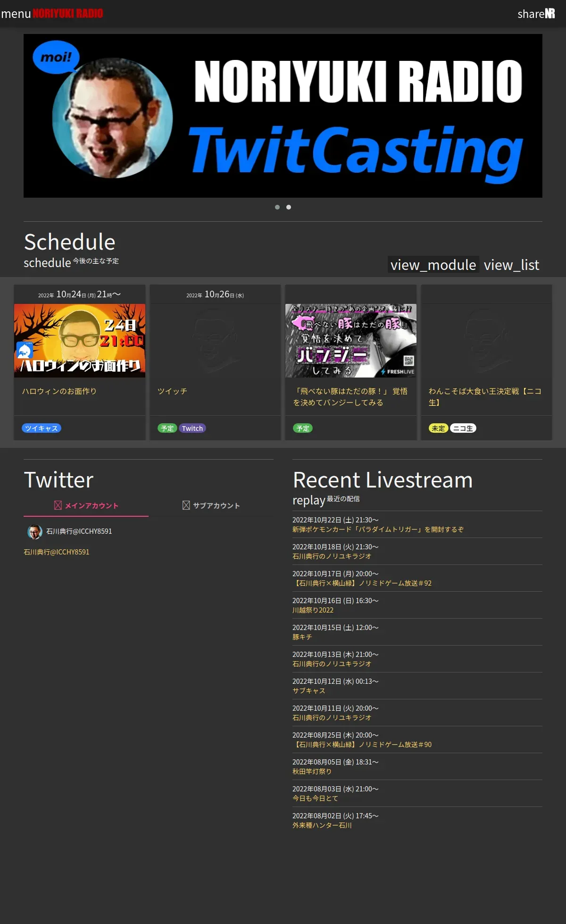This screenshot has height=924, width=566.
Task: Open the orange 石川典行@ICCHY8591 link
Action: pyautogui.click(x=57, y=552)
